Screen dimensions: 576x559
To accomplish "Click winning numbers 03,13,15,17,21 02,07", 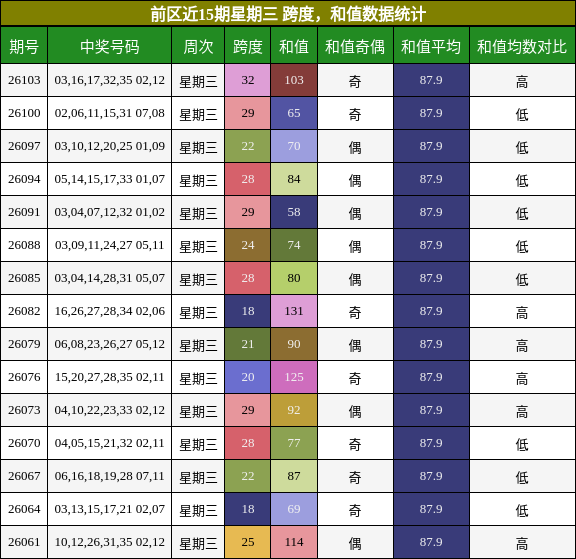I will pos(109,509).
